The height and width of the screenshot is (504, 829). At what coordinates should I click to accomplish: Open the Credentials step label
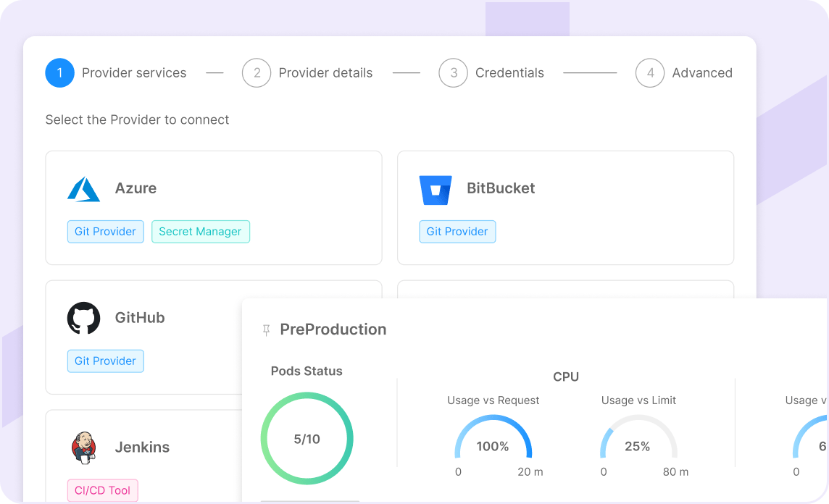(509, 73)
